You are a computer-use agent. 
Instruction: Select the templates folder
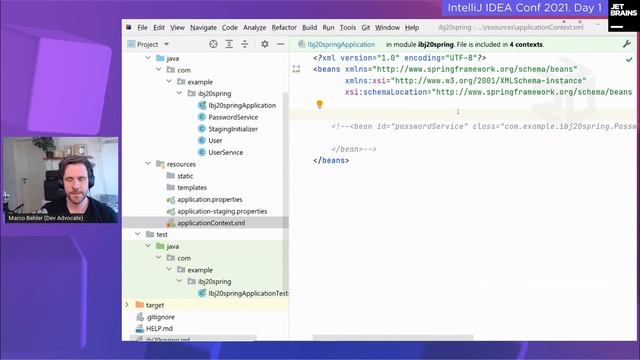(x=192, y=187)
